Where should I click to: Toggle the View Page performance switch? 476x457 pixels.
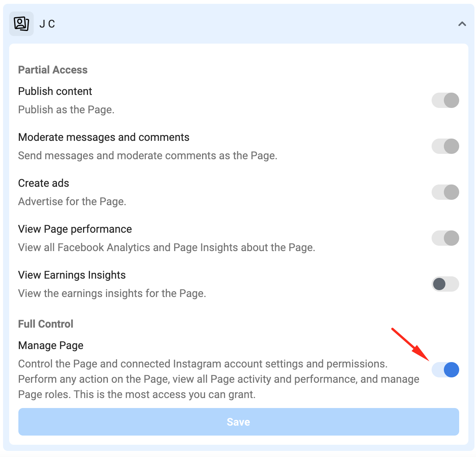click(x=445, y=238)
